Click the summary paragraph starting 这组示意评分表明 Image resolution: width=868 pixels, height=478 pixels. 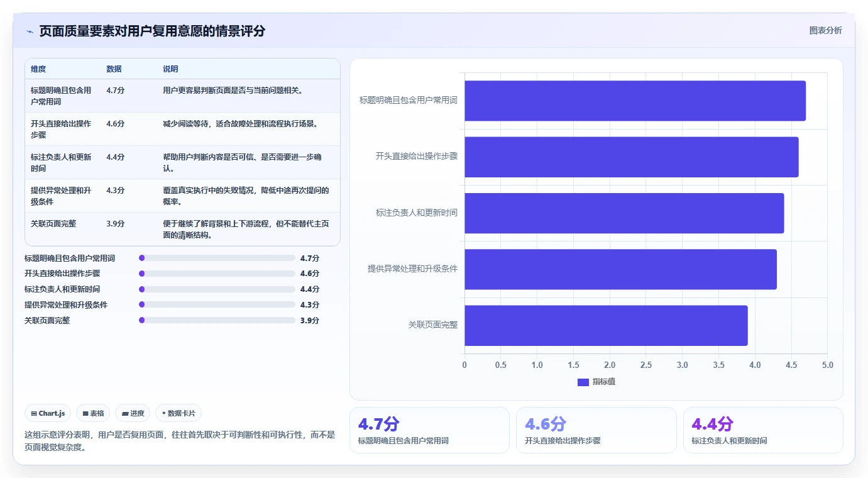click(x=180, y=441)
